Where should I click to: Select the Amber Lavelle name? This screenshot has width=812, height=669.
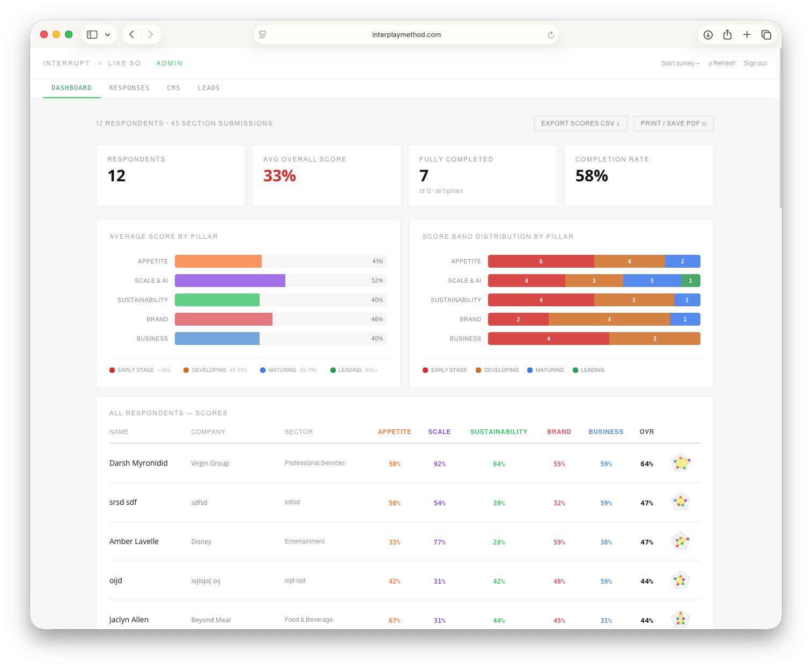134,541
